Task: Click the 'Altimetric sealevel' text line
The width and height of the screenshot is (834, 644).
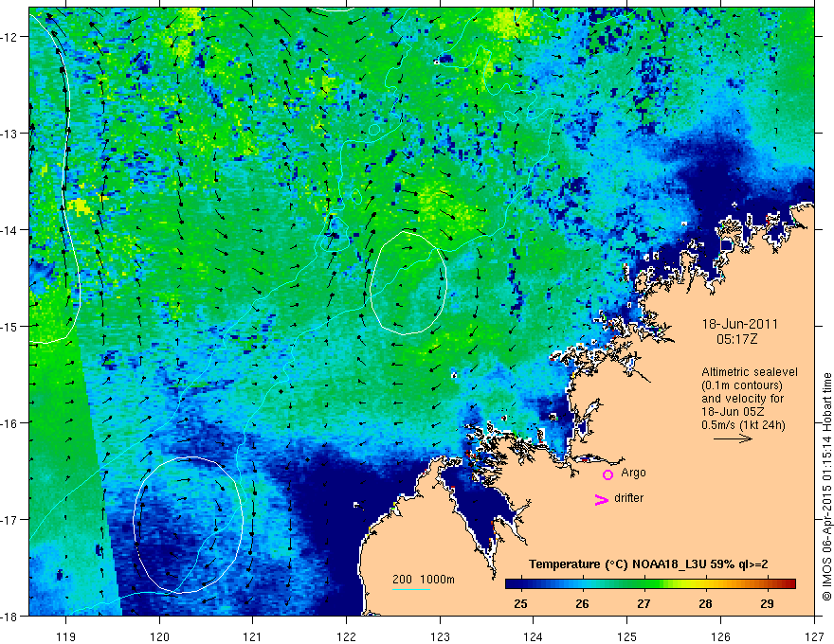Action: point(750,372)
